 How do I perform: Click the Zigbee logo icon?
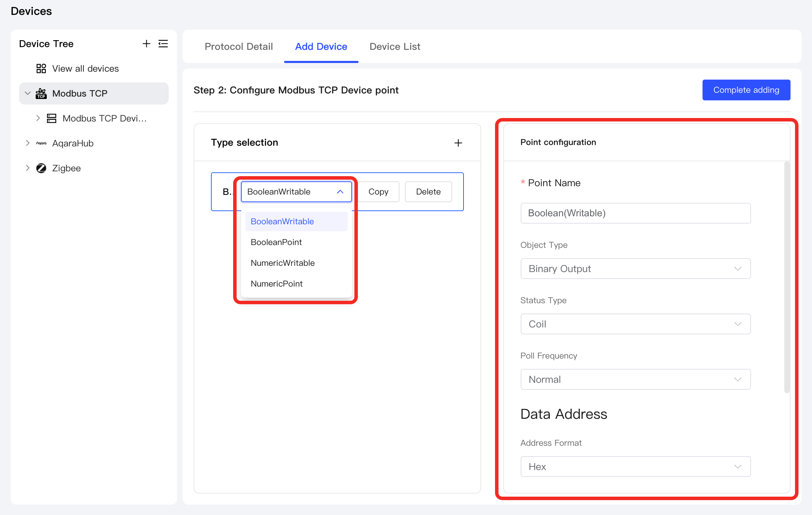coord(41,168)
